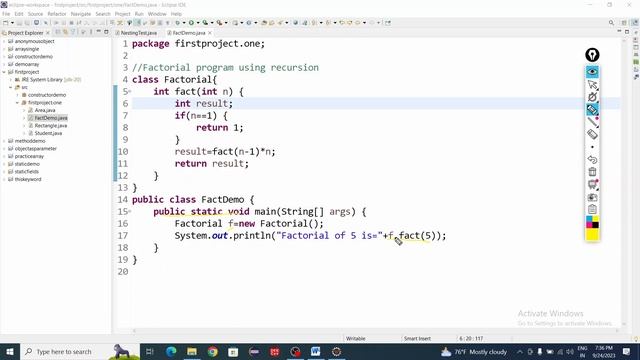Maximize the Project Explorer panel
The height and width of the screenshot is (360, 640).
[106, 32]
